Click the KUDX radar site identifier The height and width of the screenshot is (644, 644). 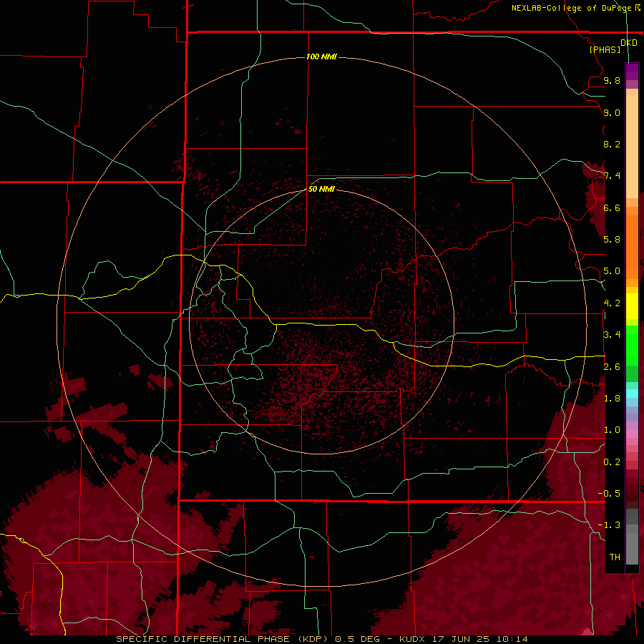[413, 639]
